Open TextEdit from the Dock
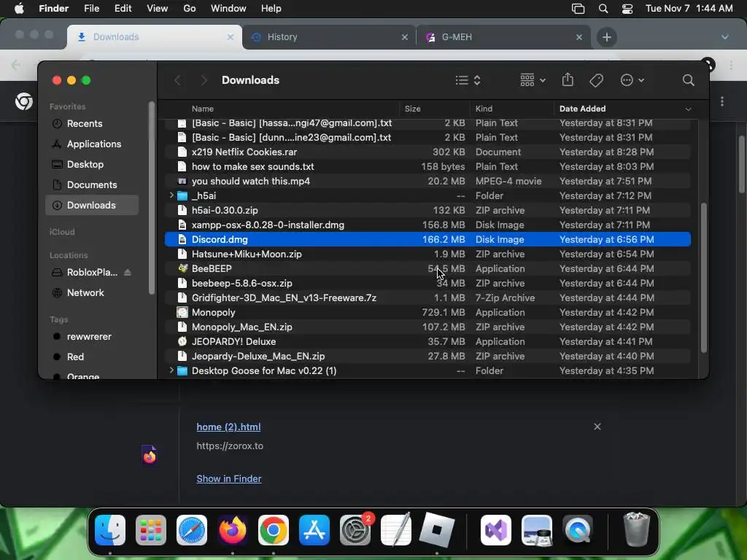The image size is (747, 560). (396, 530)
